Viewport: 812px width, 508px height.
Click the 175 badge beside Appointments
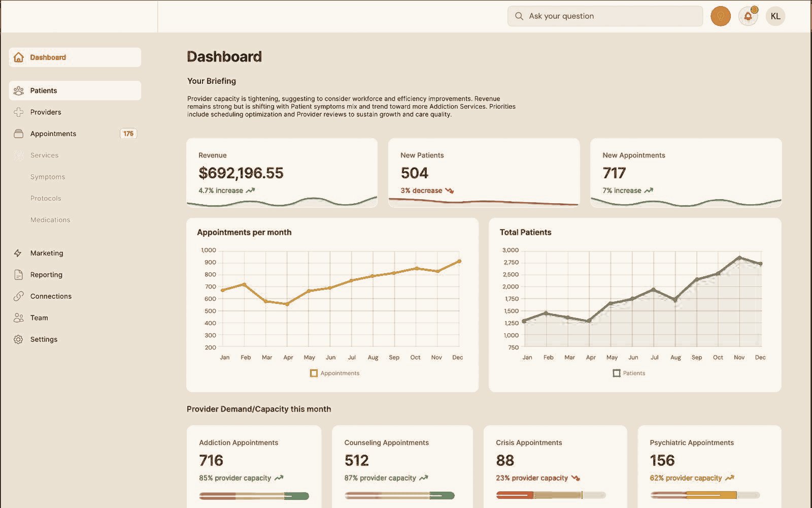click(128, 134)
